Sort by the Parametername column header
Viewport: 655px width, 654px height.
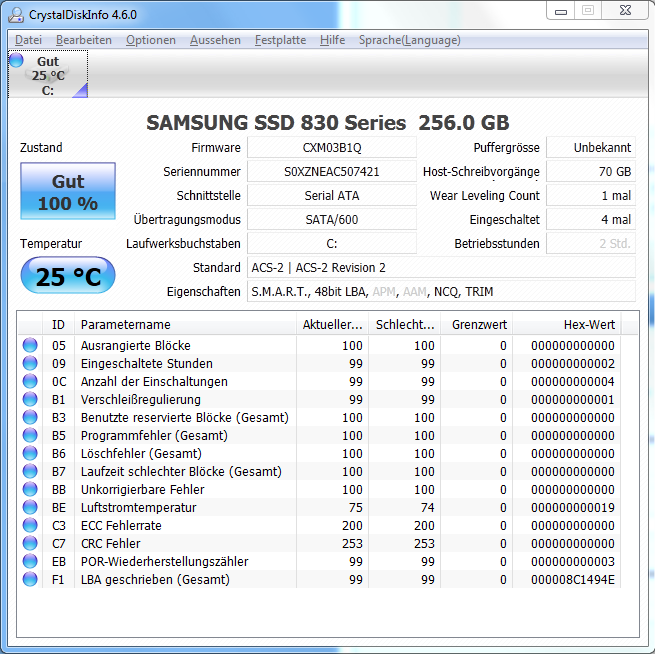pyautogui.click(x=185, y=324)
